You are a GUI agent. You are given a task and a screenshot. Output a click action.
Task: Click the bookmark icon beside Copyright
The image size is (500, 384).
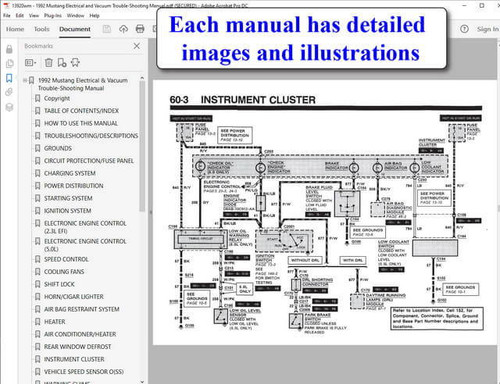(37, 98)
